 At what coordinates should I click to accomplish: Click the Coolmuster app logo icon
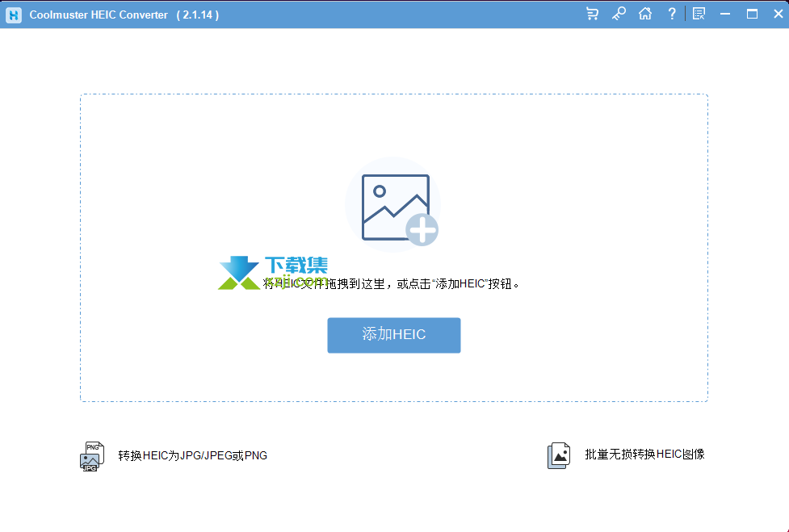[14, 15]
